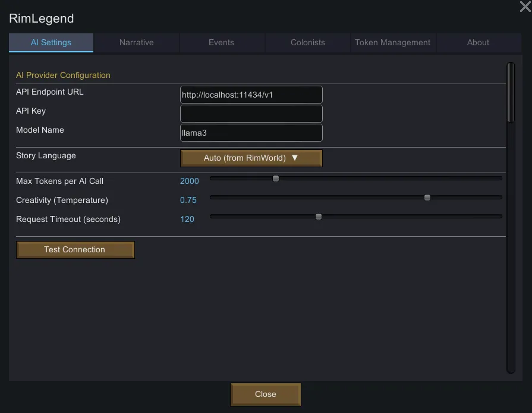Click the settings panel scrollbar thumb

tap(511, 92)
